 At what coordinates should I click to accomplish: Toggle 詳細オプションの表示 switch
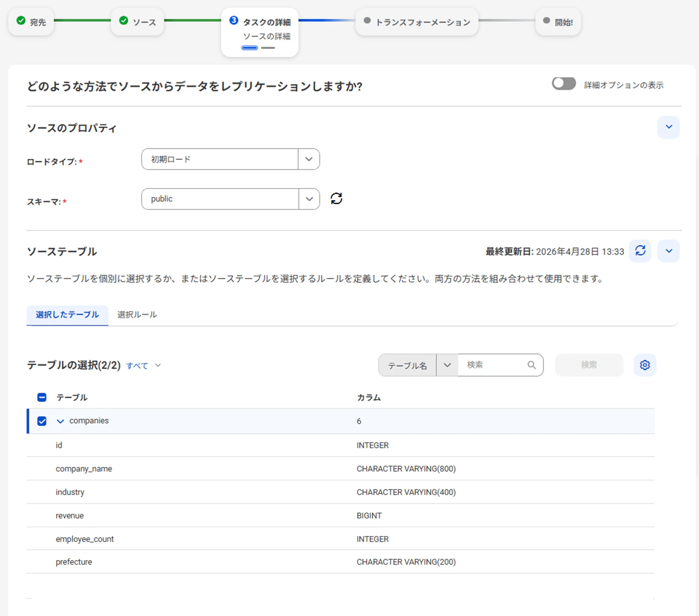tap(564, 84)
